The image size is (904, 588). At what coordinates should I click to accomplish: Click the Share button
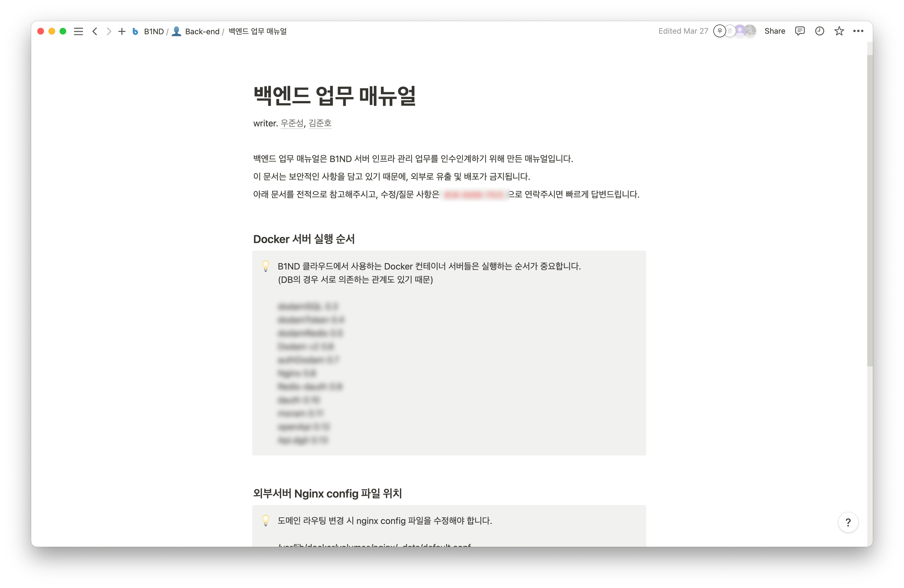(775, 31)
